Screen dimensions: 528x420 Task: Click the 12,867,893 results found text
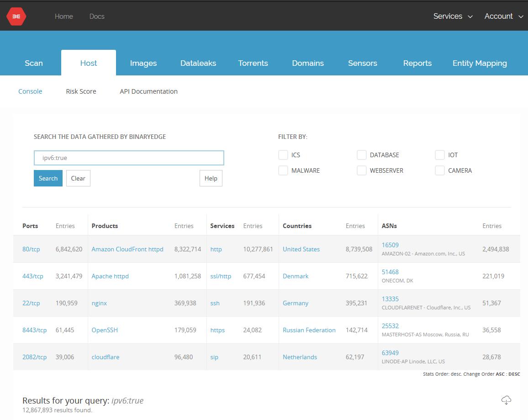point(57,410)
